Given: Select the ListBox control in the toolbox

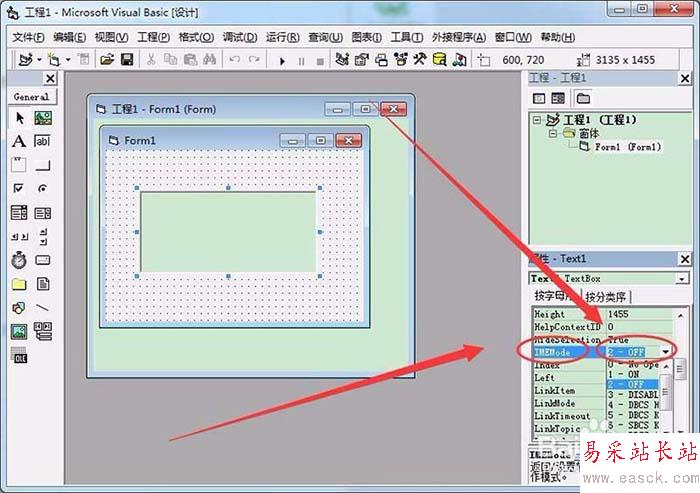Looking at the screenshot, I should [43, 213].
